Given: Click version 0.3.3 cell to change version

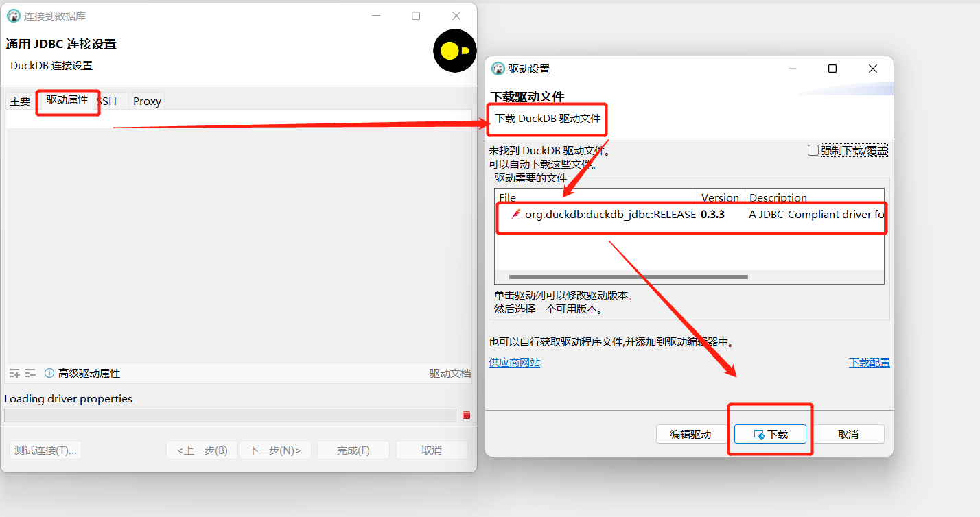Looking at the screenshot, I should tap(713, 214).
